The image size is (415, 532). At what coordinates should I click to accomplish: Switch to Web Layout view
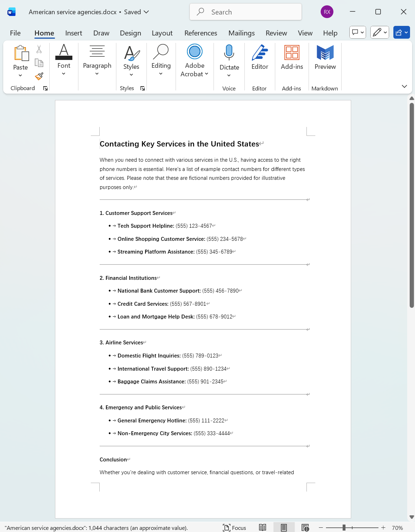(x=305, y=527)
